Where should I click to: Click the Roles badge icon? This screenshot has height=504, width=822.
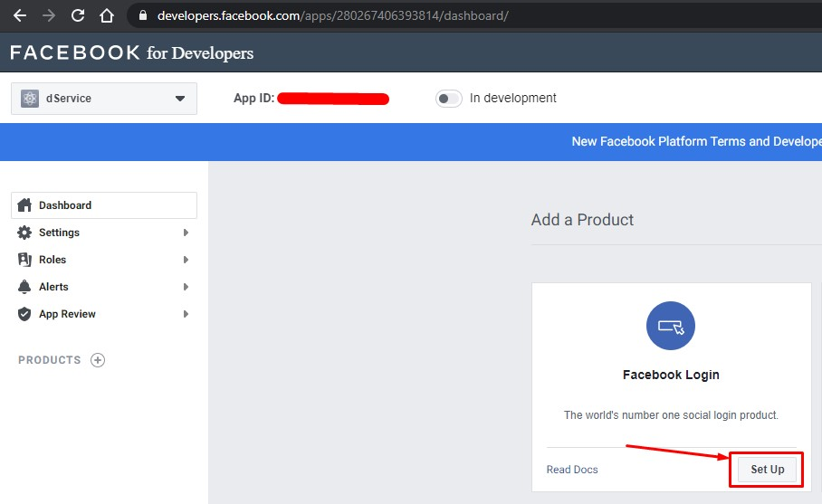(24, 260)
